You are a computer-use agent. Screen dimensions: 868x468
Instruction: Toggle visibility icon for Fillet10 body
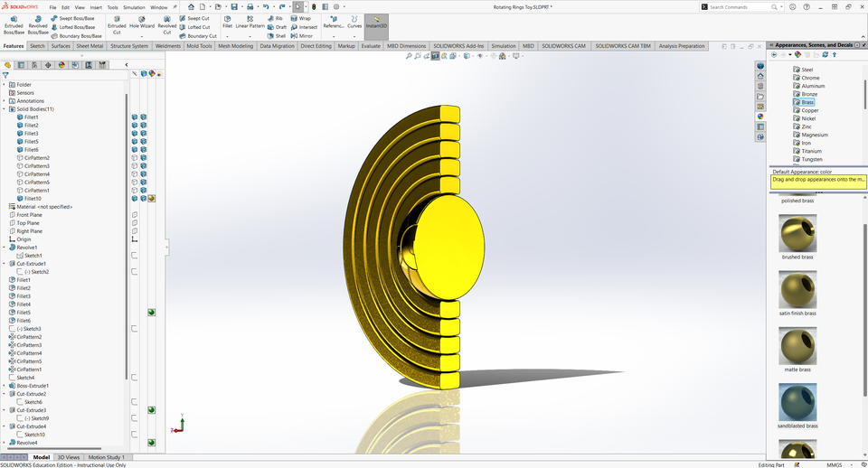[x=135, y=199]
